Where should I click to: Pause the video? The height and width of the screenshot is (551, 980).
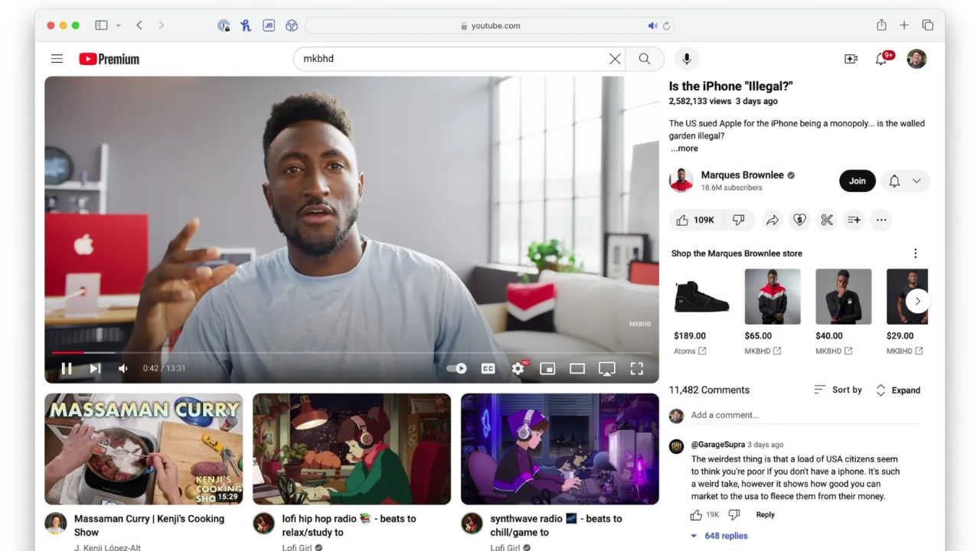pyautogui.click(x=67, y=368)
